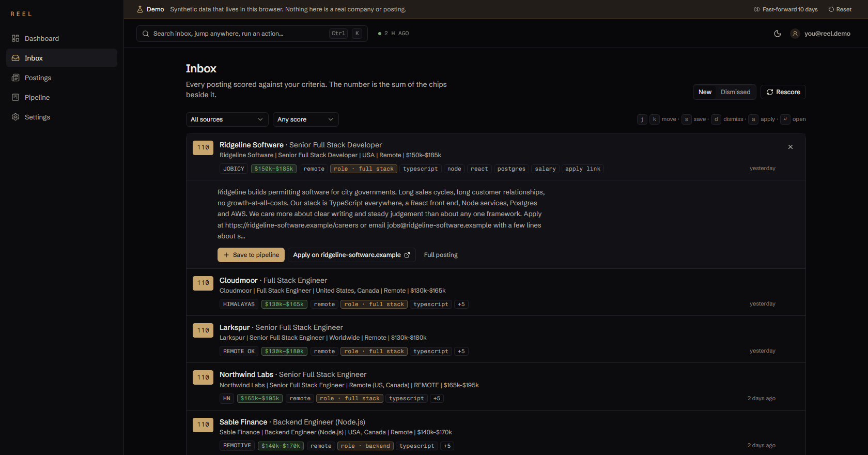Open the All sources dropdown
The width and height of the screenshot is (868, 455).
point(227,119)
